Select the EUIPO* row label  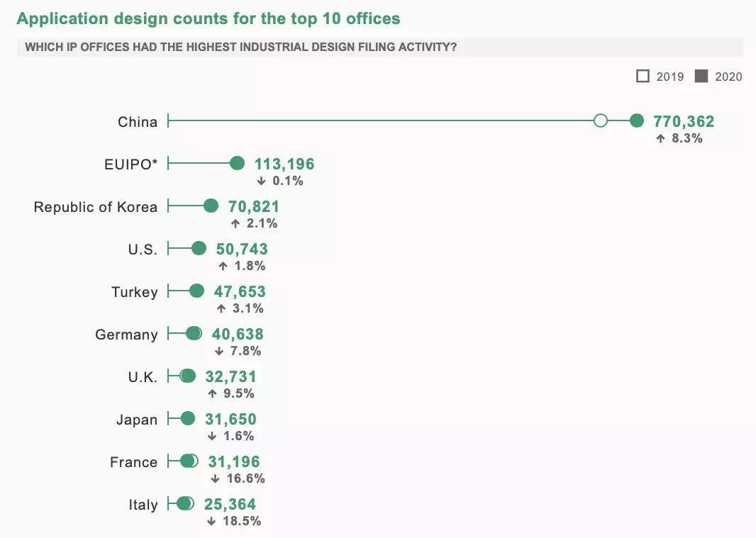(130, 164)
